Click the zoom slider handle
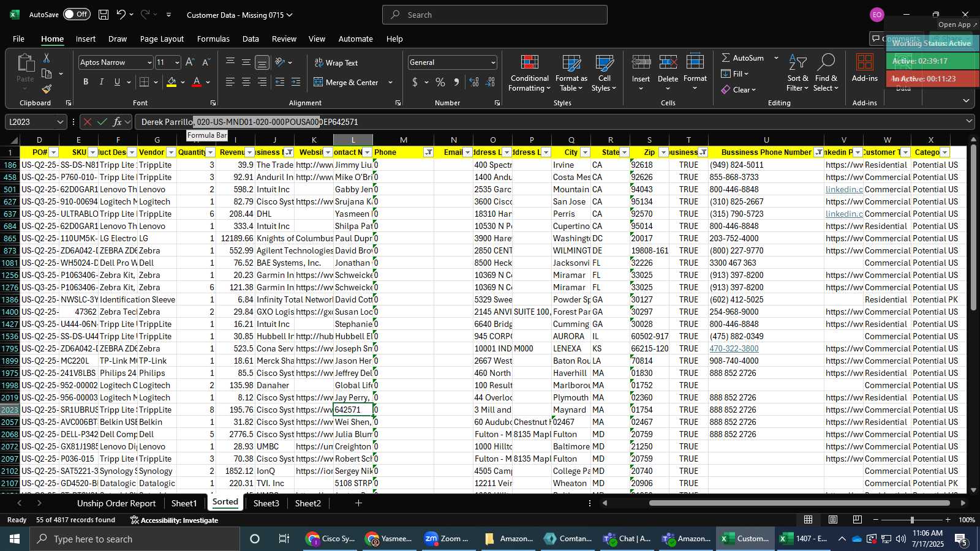980x551 pixels. coord(912,520)
